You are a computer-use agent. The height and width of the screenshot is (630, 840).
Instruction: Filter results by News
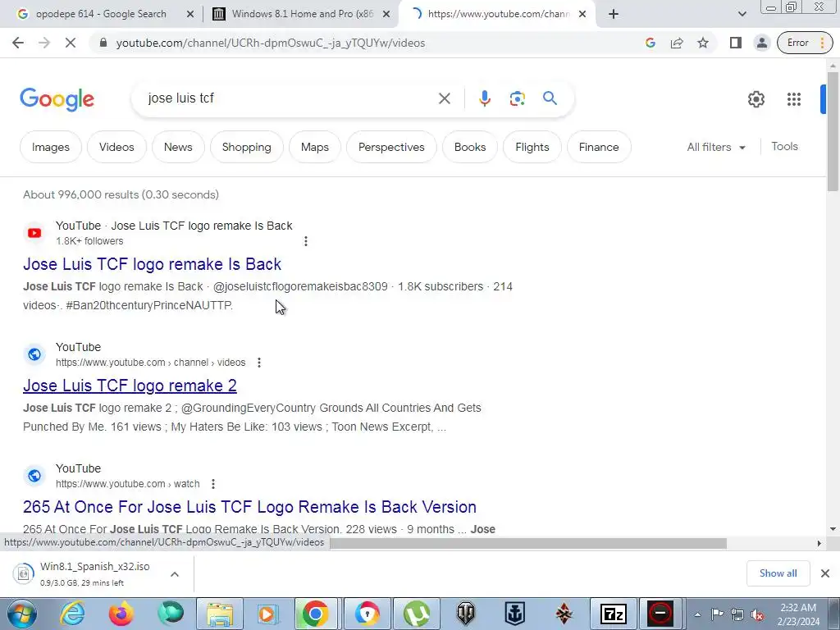(x=178, y=147)
